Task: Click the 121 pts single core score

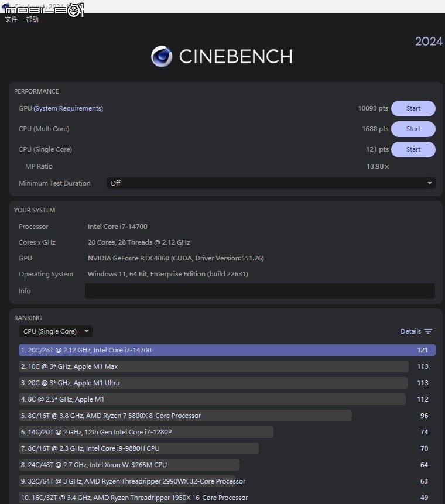Action: 377,149
